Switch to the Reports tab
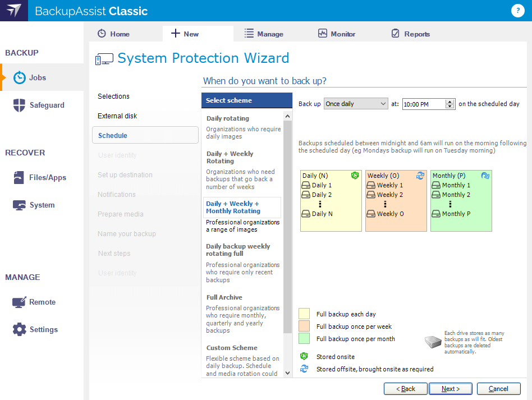This screenshot has height=400, width=532. pyautogui.click(x=411, y=34)
